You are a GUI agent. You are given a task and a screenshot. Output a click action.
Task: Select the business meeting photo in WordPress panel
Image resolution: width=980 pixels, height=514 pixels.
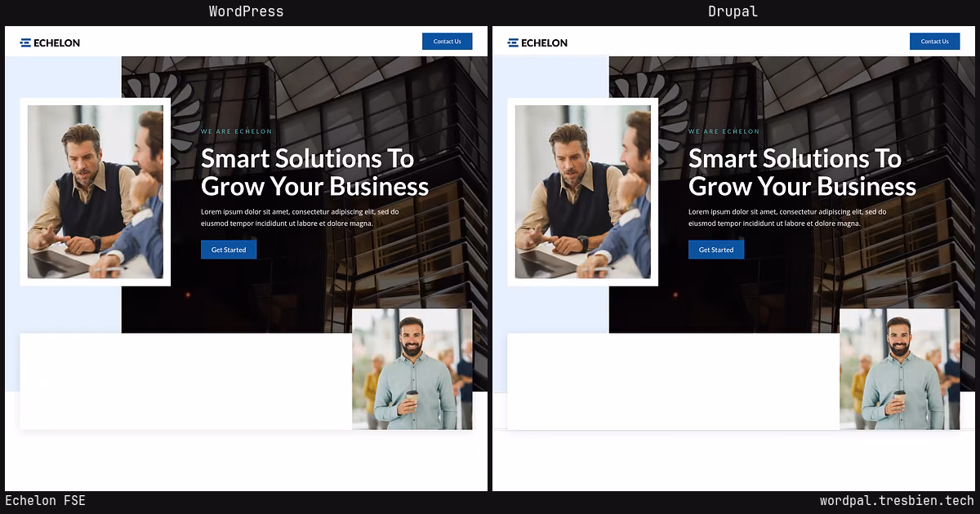[96, 192]
